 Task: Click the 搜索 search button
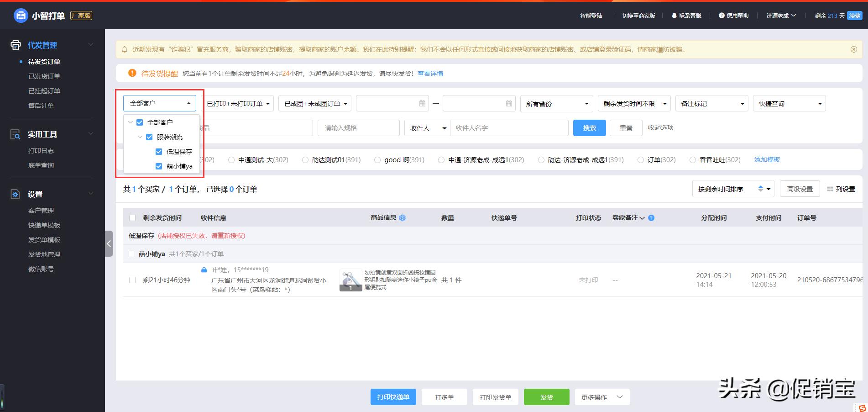589,128
